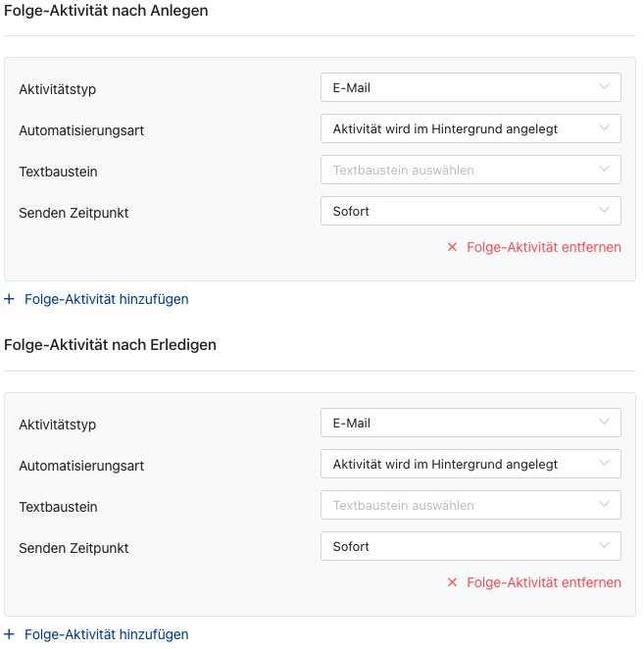Click the 'Folge-Aktivität nach Anlegen' heading
Viewport: 644px width, 649px height.
click(106, 10)
